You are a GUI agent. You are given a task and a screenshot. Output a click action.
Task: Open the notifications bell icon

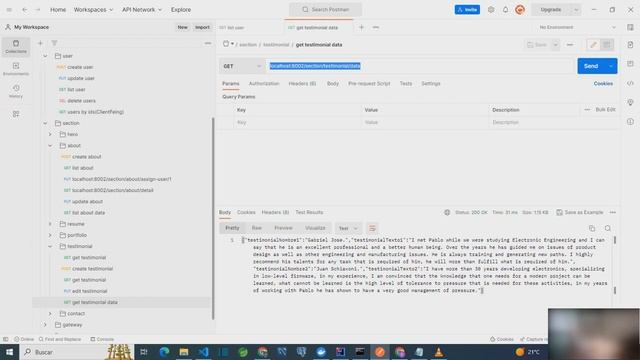(505, 9)
